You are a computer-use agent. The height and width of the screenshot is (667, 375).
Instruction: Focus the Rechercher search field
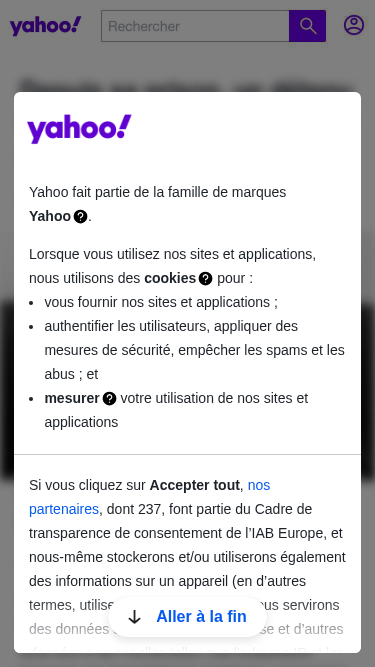pos(195,26)
